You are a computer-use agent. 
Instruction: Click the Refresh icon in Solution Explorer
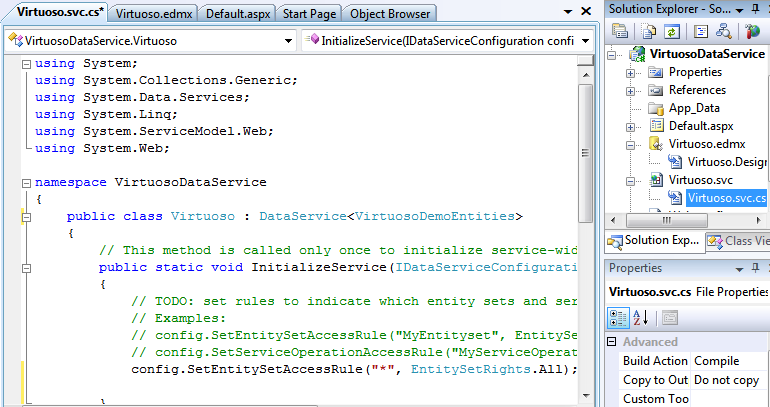coord(673,31)
